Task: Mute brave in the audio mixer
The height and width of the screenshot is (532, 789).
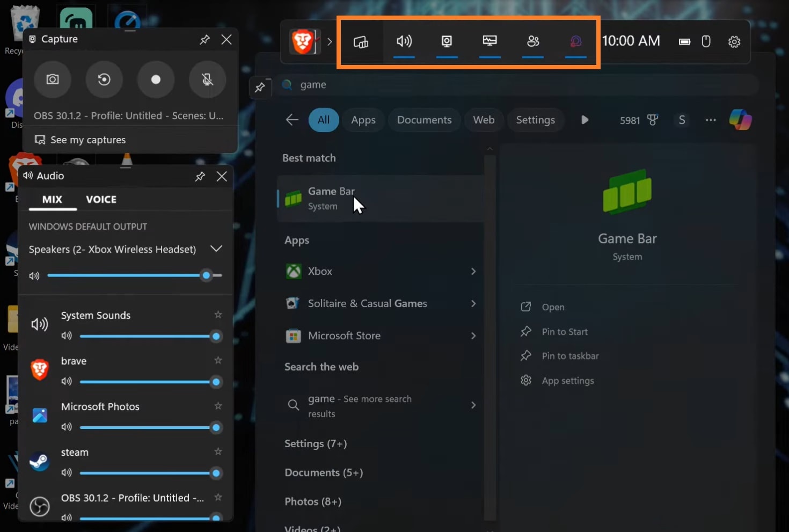Action: (67, 382)
